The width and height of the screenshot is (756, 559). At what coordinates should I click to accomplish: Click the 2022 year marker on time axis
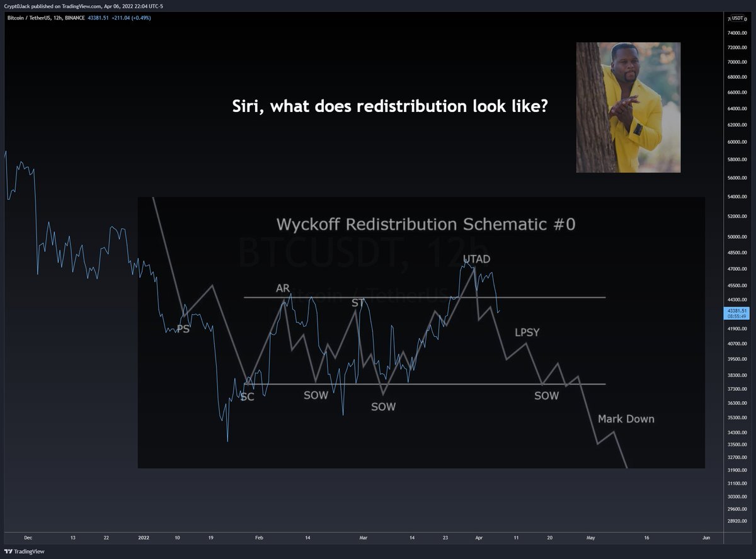[x=145, y=538]
